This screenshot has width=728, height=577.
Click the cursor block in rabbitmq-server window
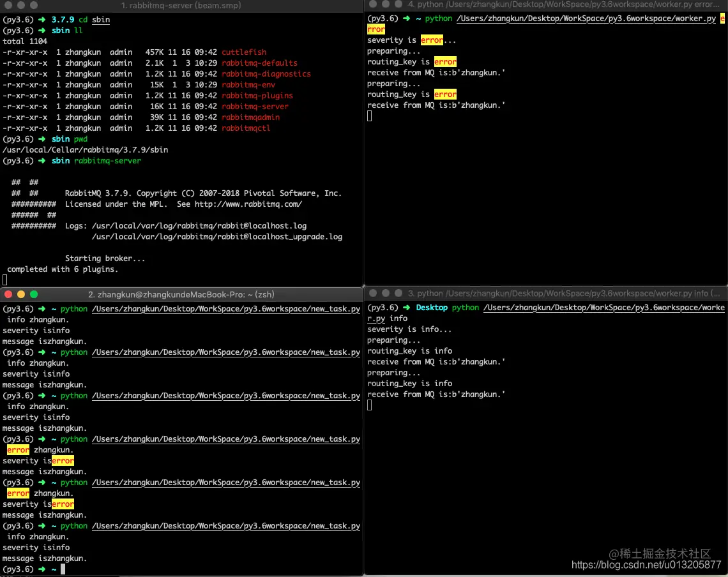[x=5, y=280]
